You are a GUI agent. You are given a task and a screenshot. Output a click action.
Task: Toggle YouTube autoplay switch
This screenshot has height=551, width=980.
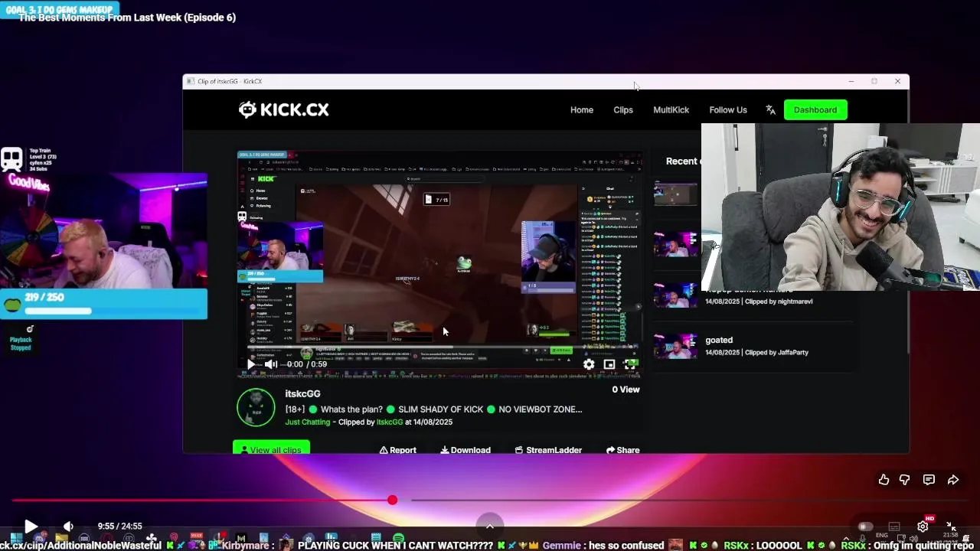click(x=865, y=527)
